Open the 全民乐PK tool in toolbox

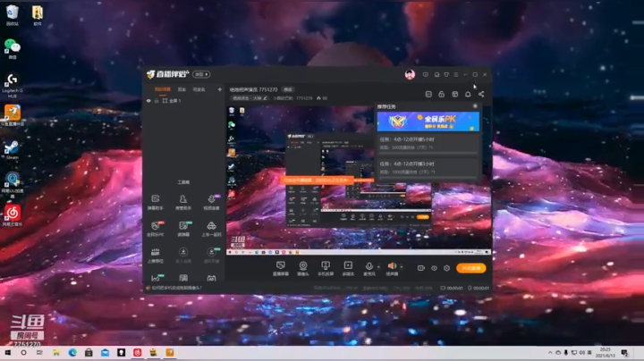(x=156, y=229)
